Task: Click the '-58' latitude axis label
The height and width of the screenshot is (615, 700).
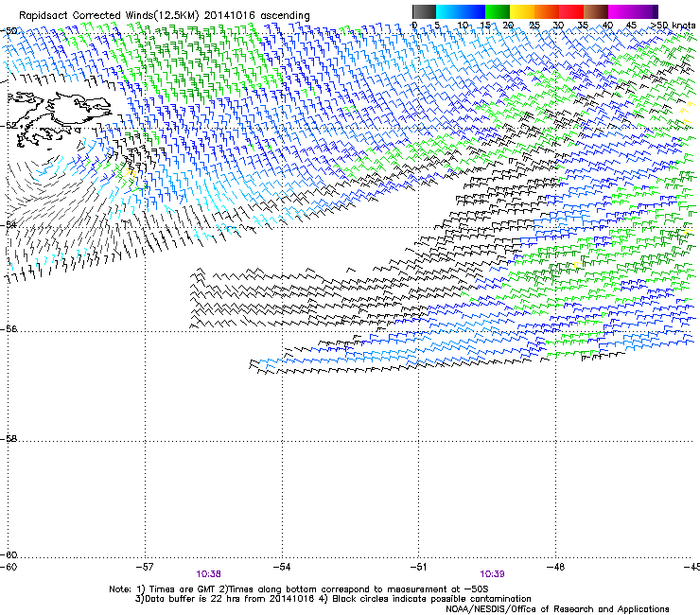Action: click(x=9, y=439)
